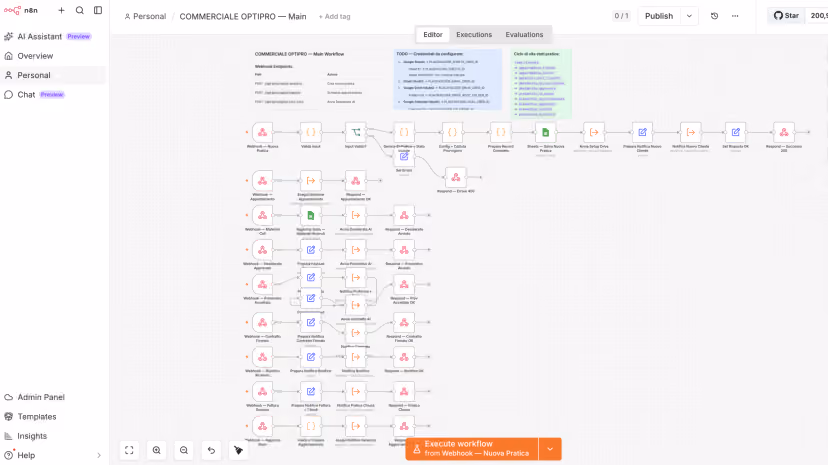828x465 pixels.
Task: Switch to the Evaluations tab
Action: (524, 34)
